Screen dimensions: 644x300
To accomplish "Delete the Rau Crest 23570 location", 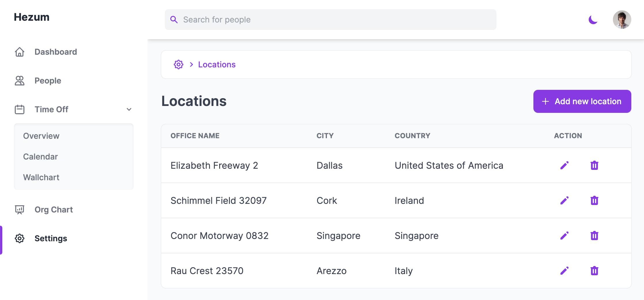I will tap(594, 271).
